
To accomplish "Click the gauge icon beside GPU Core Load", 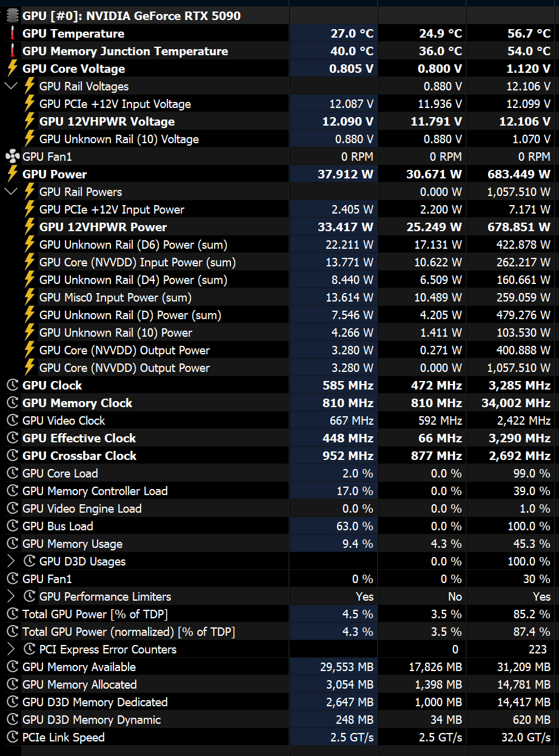I will tap(12, 473).
